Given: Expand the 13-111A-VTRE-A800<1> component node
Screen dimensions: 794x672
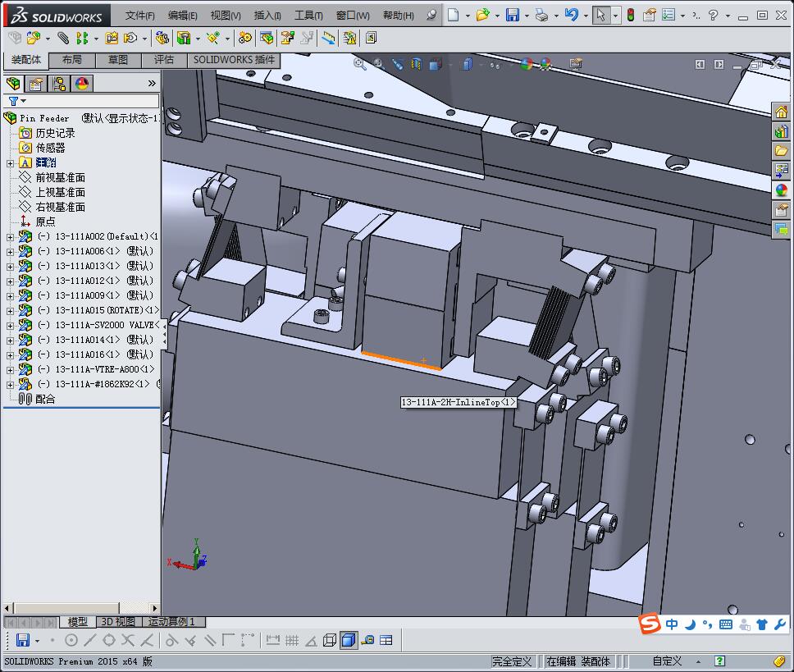Looking at the screenshot, I should click(x=10, y=370).
